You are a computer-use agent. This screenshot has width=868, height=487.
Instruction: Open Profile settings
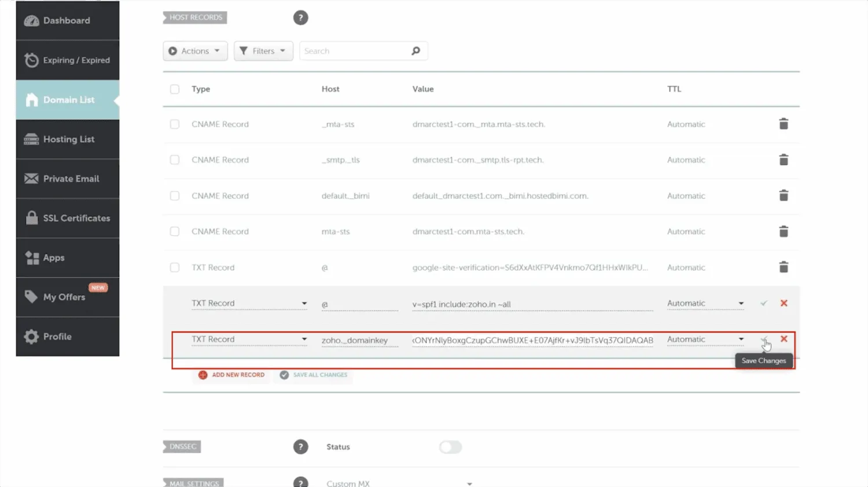(x=68, y=337)
